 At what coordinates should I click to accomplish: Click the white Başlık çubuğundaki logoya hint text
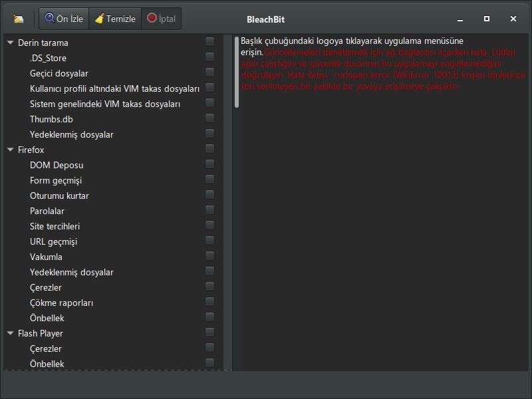pyautogui.click(x=352, y=46)
